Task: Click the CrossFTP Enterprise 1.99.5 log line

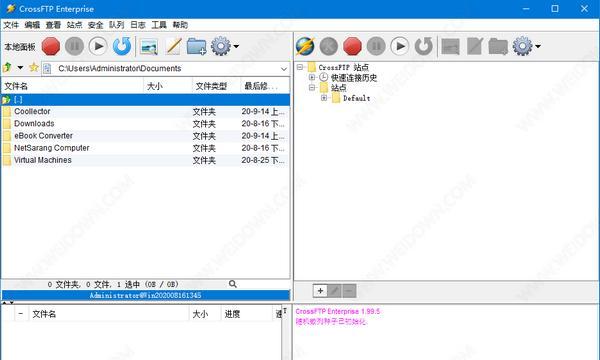Action: (338, 311)
